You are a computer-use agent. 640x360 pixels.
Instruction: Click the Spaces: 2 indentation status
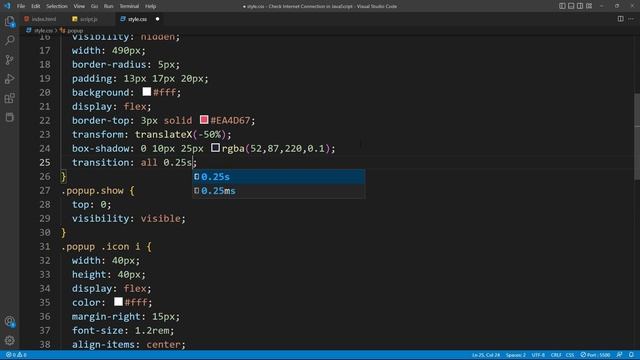[x=516, y=355]
